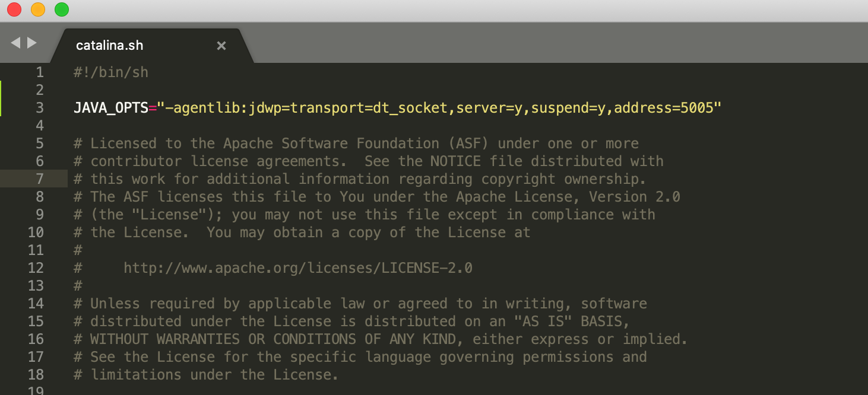Click the green fullscreen window button
Viewport: 868px width, 395px height.
pos(61,9)
